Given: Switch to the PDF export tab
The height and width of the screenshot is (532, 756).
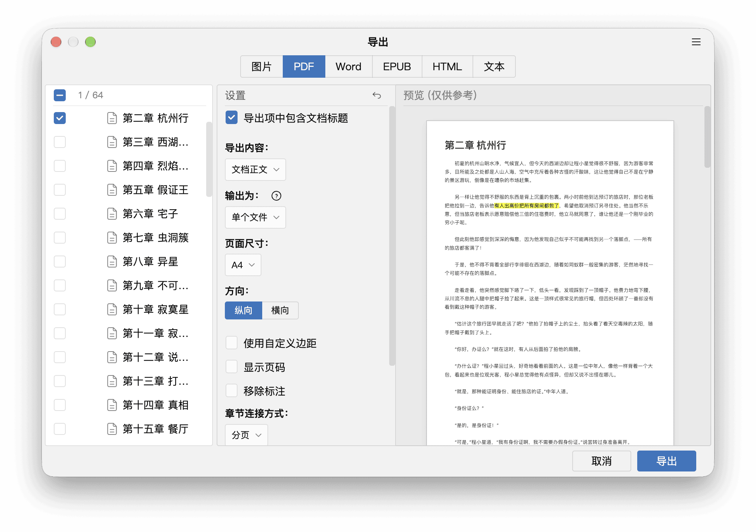Looking at the screenshot, I should [x=304, y=66].
